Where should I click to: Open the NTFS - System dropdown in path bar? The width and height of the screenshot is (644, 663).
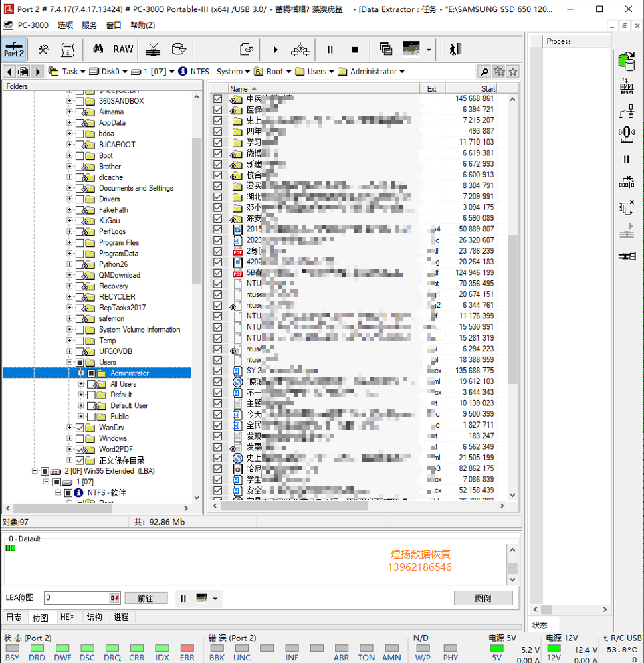[247, 72]
